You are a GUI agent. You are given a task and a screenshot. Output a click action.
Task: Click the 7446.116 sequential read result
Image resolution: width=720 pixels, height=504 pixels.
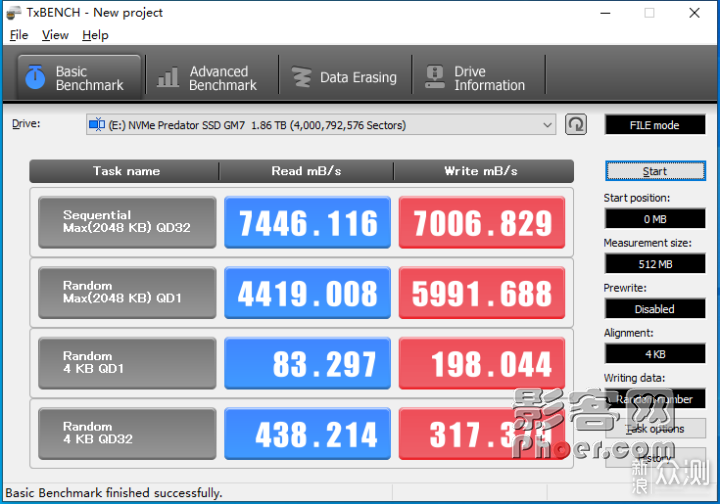307,222
